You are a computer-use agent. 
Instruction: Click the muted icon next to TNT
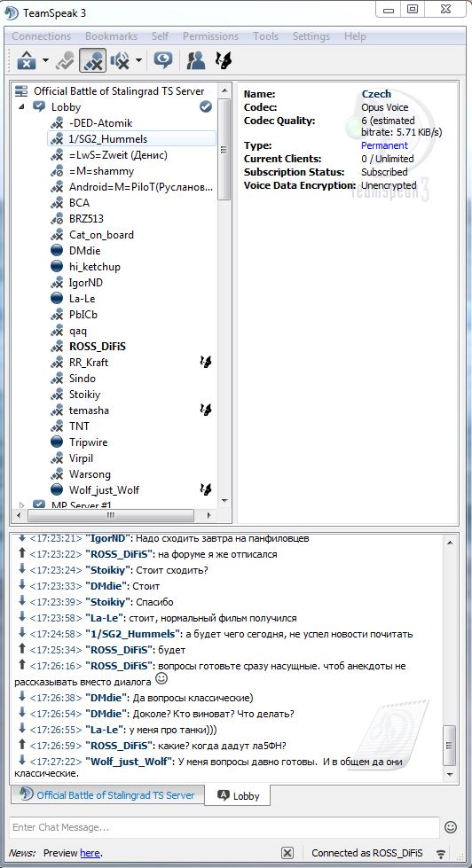(x=57, y=426)
